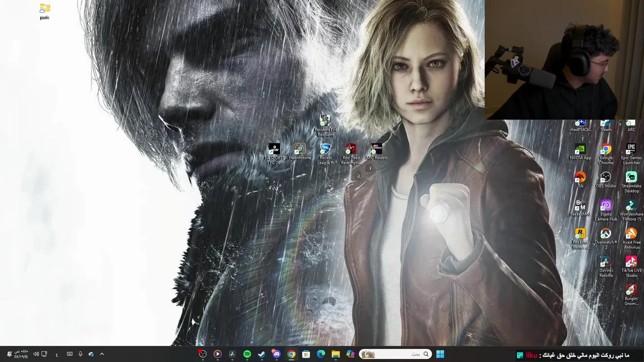Open the Streamlabs Desktop shortcut
Image resolution: width=644 pixels, height=362 pixels.
pos(631,183)
